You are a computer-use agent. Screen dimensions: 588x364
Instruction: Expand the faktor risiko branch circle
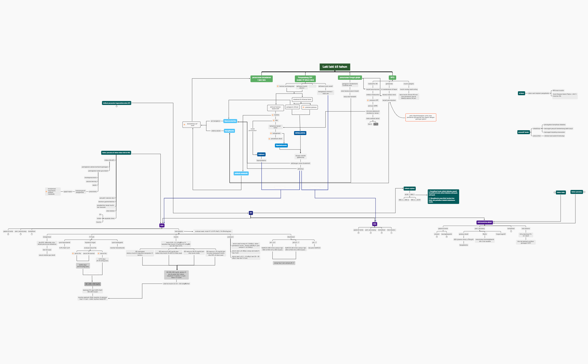point(554,192)
